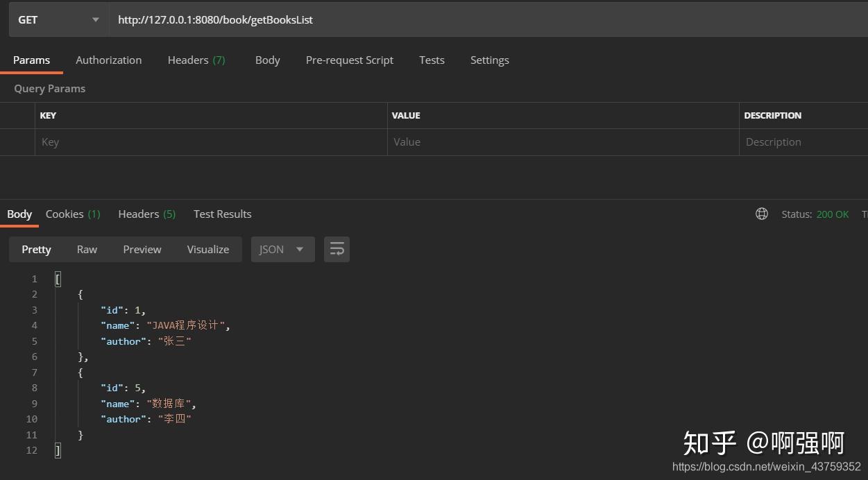This screenshot has width=868, height=480.
Task: Click line number 5 in the response
Action: point(34,341)
